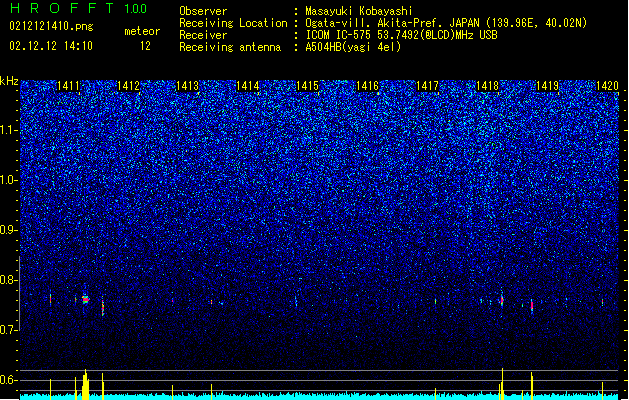Click the kHz axis unit label
Screen dimensions: 629x400
click(x=9, y=81)
